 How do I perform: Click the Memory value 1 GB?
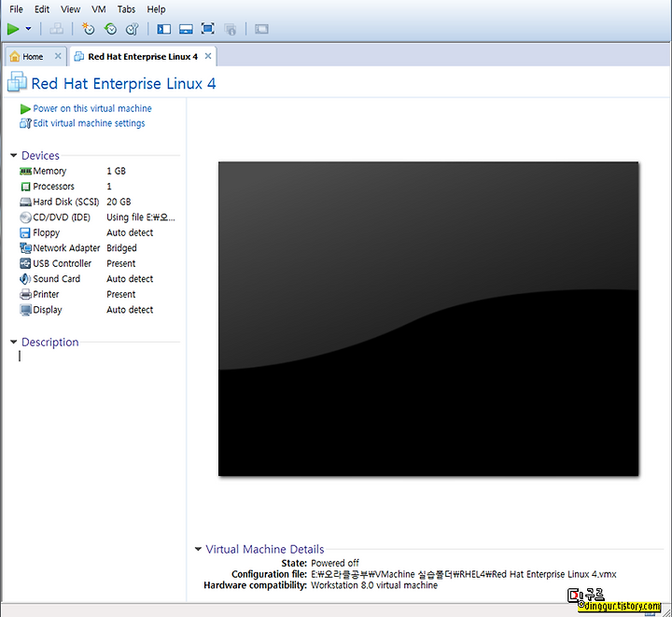click(x=116, y=171)
